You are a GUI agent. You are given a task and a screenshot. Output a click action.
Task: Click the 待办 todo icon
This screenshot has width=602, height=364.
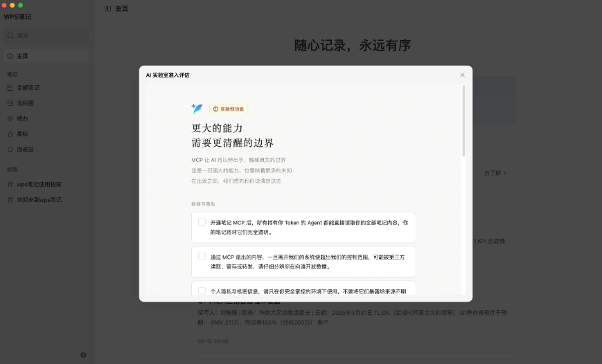point(10,118)
